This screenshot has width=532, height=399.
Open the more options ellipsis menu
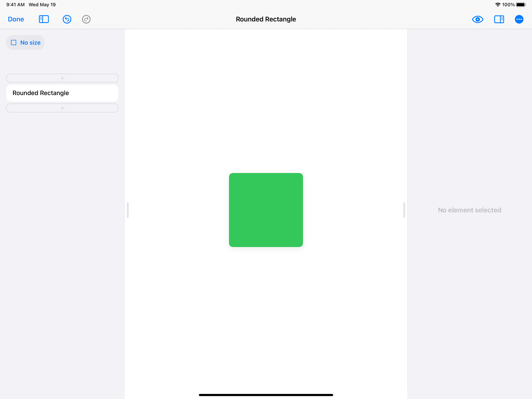[519, 19]
